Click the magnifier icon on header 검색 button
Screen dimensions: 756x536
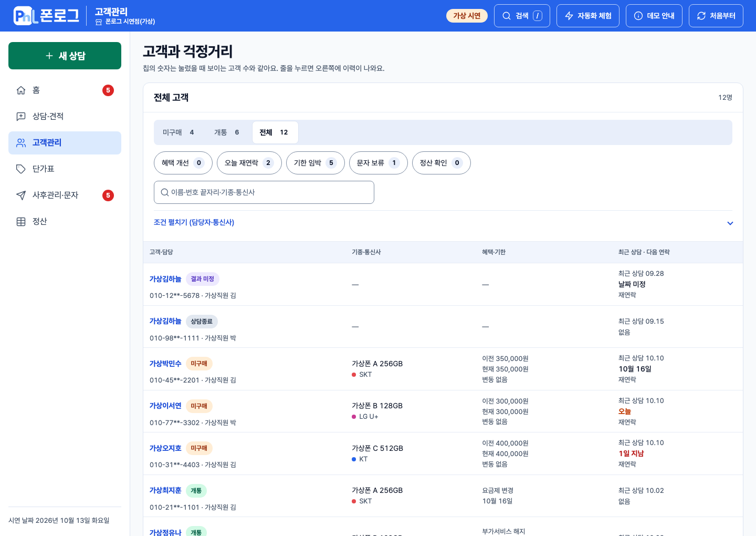(507, 16)
